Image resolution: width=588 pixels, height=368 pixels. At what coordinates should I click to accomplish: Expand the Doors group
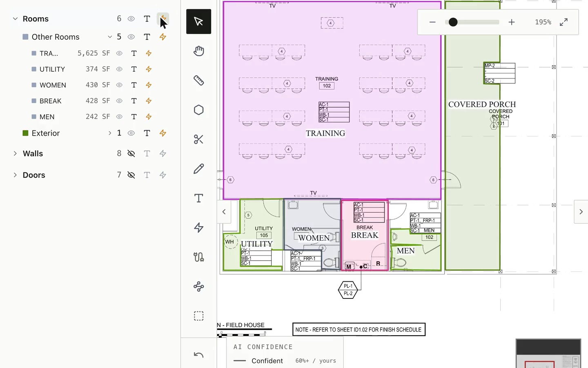[15, 175]
